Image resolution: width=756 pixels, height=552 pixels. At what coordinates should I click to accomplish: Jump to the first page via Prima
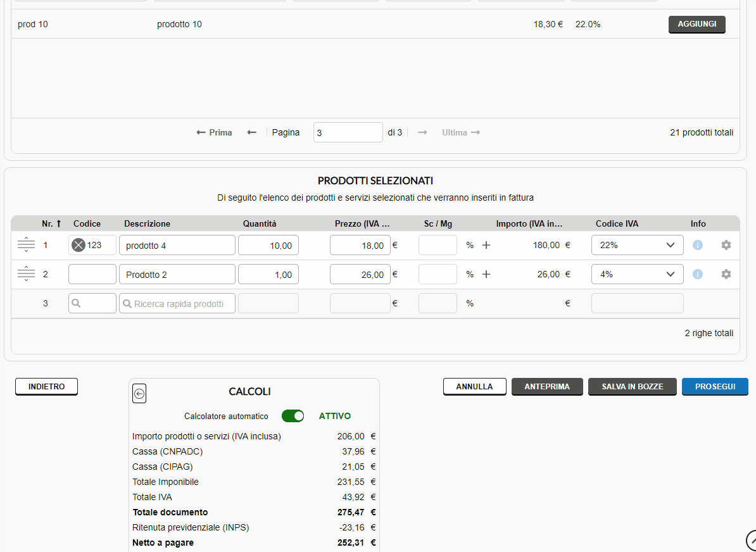[214, 132]
